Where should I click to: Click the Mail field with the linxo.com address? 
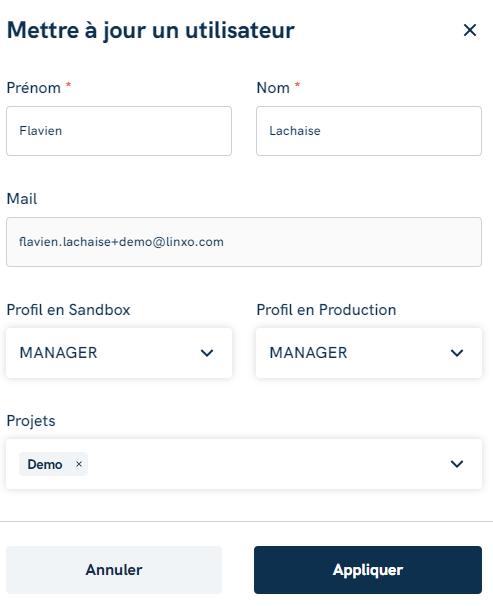(x=244, y=242)
